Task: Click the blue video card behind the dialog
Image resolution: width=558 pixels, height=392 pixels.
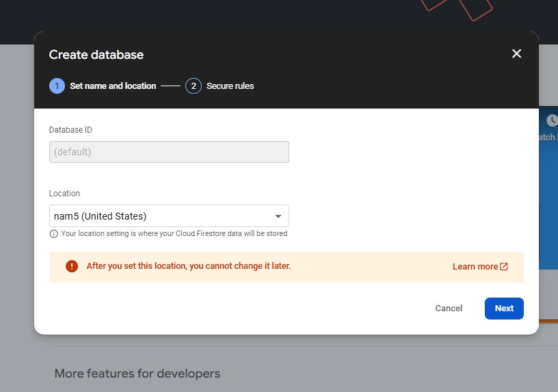Action: click(548, 205)
